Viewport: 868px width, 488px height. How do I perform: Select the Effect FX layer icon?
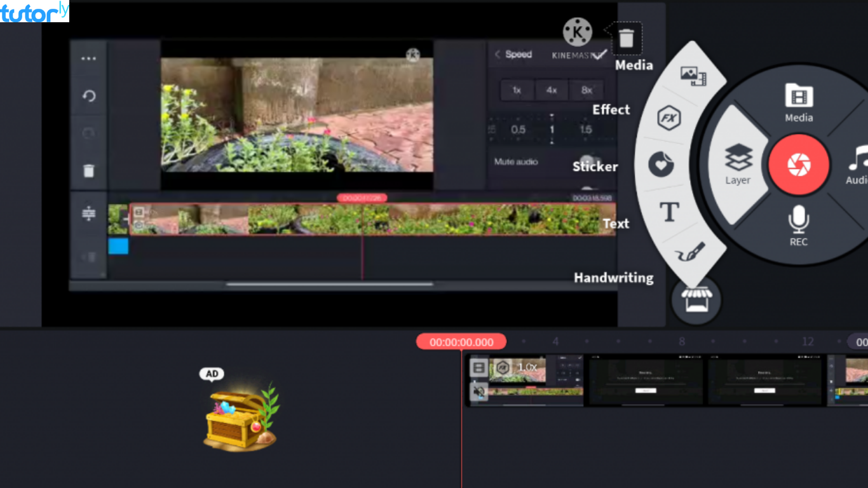click(669, 118)
